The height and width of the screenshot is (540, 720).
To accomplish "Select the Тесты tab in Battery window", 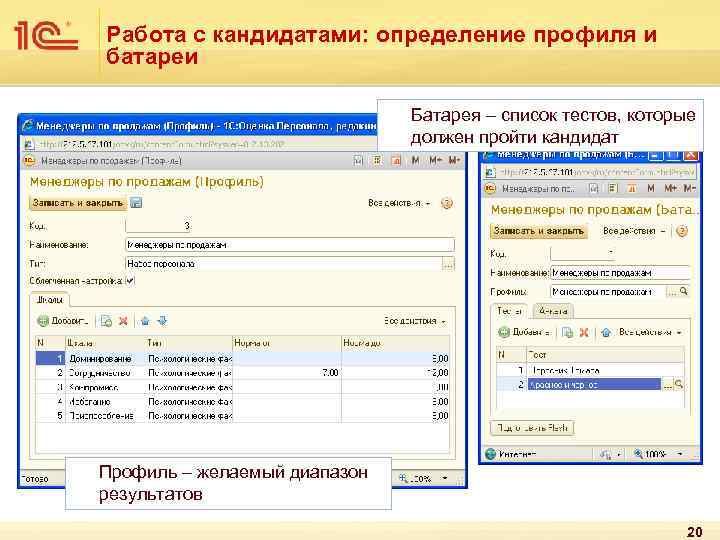I will click(x=509, y=311).
